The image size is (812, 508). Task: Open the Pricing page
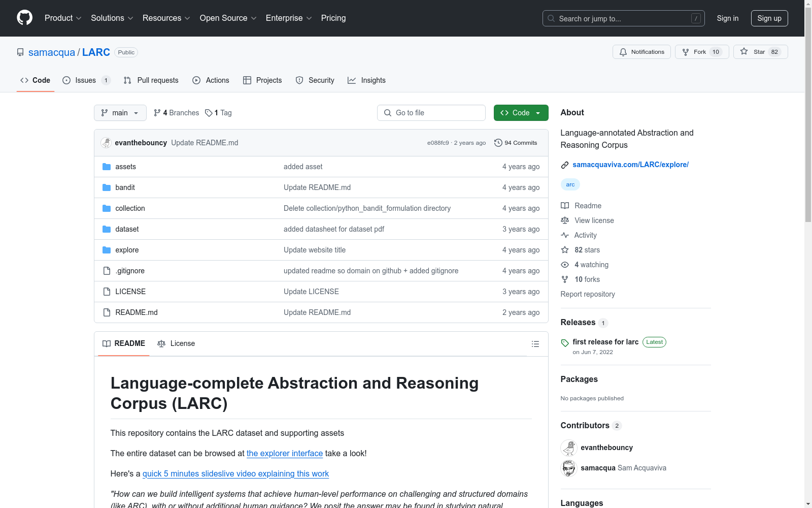[x=333, y=18]
